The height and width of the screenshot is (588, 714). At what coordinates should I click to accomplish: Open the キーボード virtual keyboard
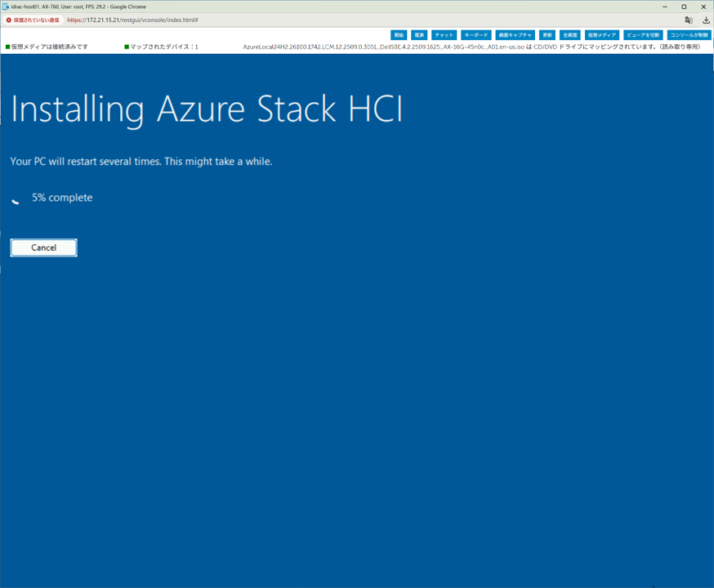click(x=475, y=35)
